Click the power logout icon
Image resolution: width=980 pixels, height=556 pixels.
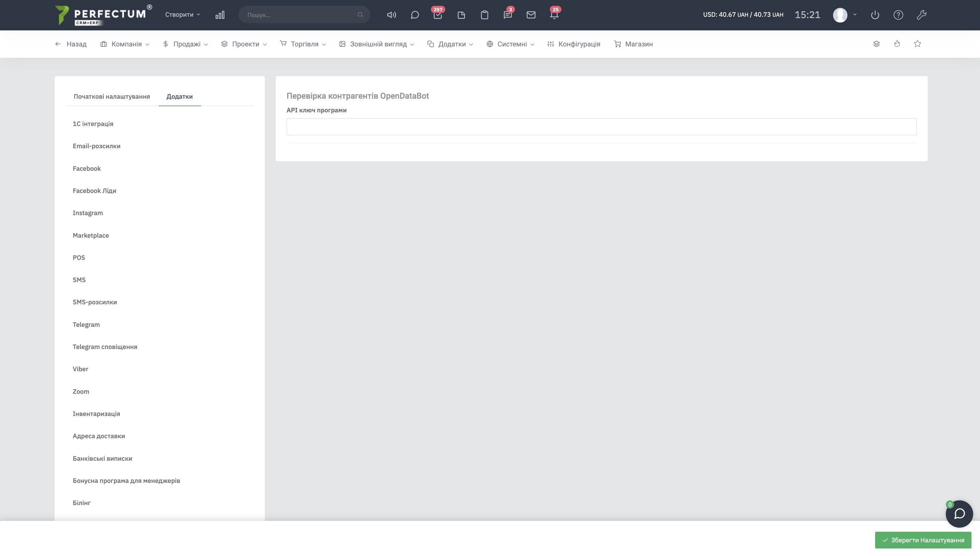[x=875, y=15]
